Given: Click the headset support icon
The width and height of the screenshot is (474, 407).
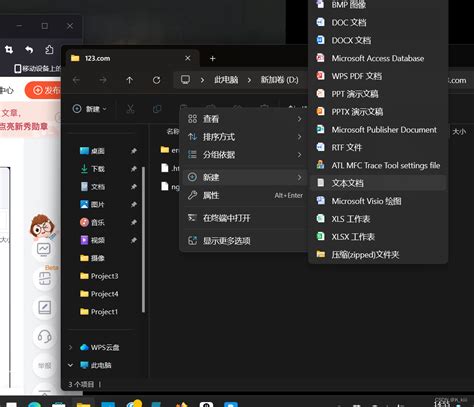Looking at the screenshot, I should click(44, 336).
